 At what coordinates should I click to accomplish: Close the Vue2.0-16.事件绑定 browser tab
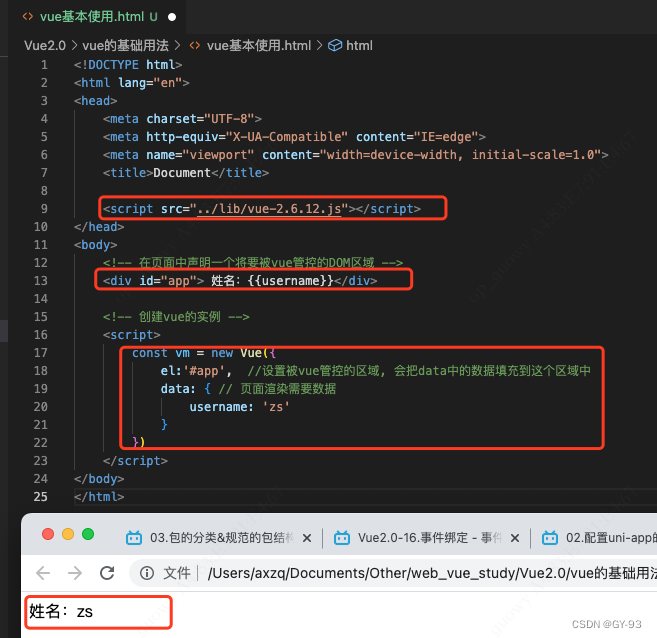(515, 538)
